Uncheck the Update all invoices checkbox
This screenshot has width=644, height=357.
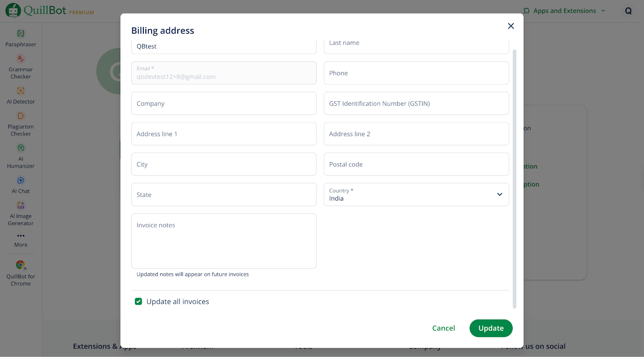[138, 302]
